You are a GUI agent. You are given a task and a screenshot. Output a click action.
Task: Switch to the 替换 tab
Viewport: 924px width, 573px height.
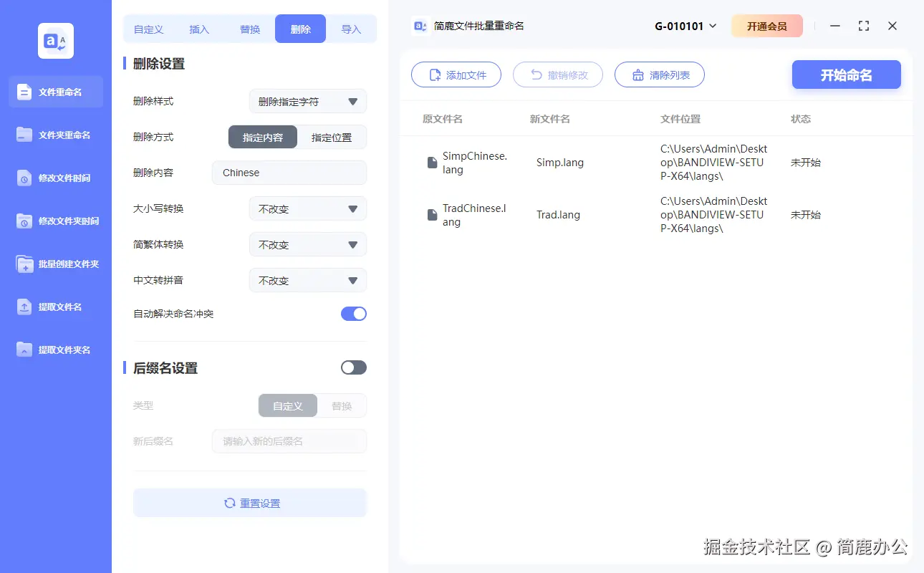(250, 29)
